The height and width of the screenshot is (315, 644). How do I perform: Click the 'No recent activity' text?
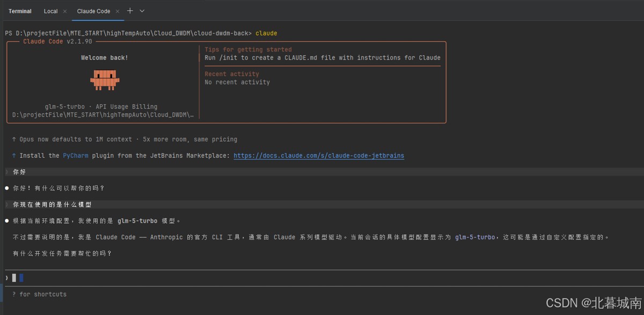click(x=237, y=82)
